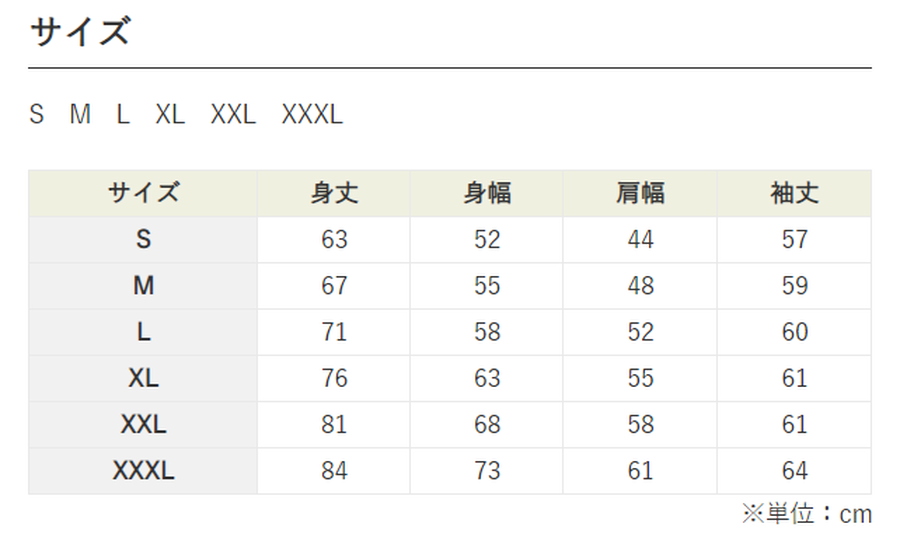Click the 袖丈 value 64 for XXXL
Image resolution: width=900 pixels, height=548 pixels.
click(794, 471)
